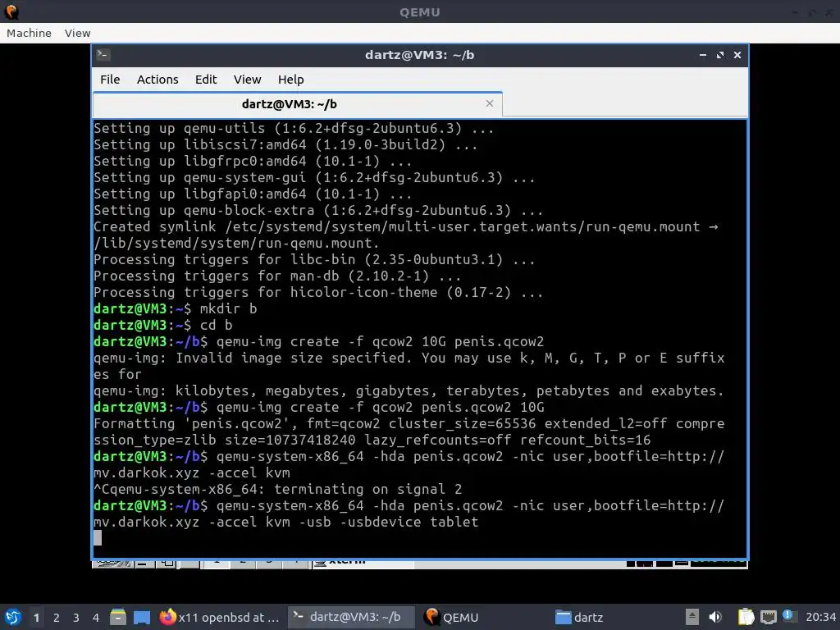Open the Help menu
The width and height of the screenshot is (840, 630).
coord(291,80)
